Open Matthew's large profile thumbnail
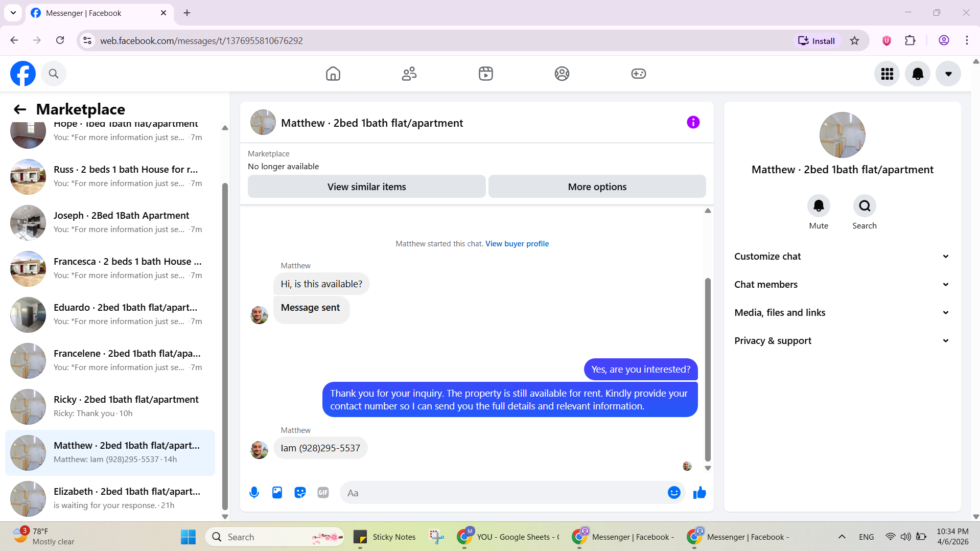Screen dimensions: 980x551 [x=842, y=135]
